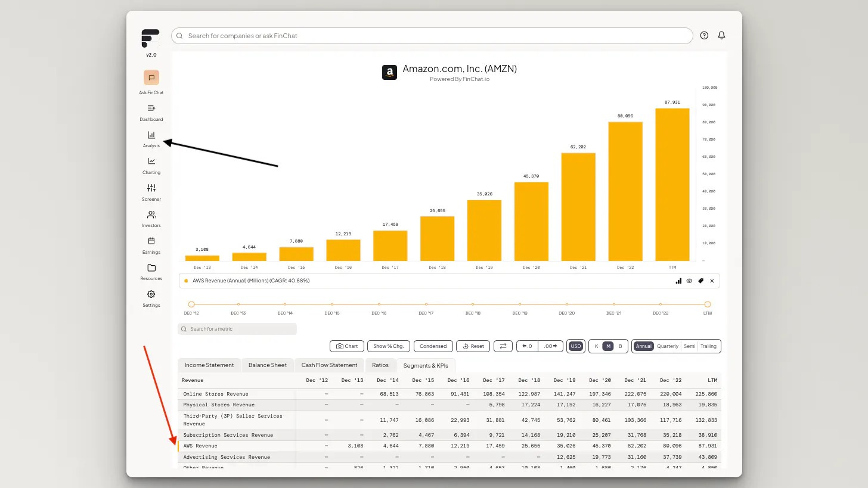Select the Advertising Services Revenue row

(x=449, y=457)
